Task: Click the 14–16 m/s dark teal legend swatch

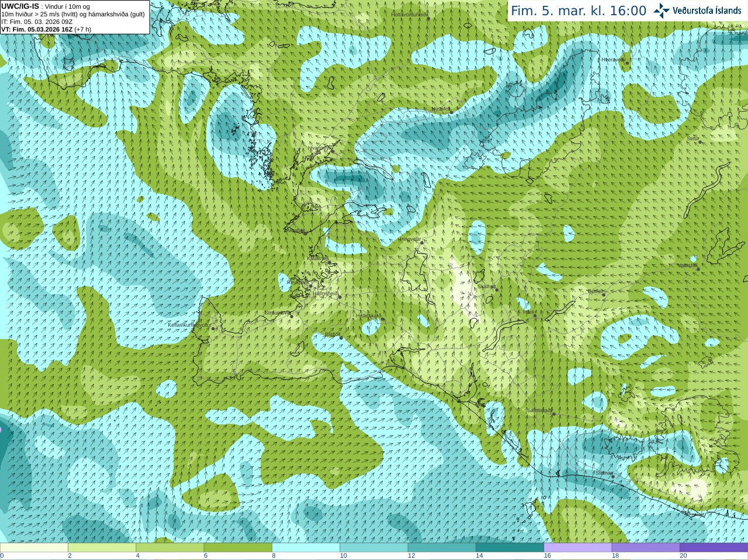Action: pos(510,548)
